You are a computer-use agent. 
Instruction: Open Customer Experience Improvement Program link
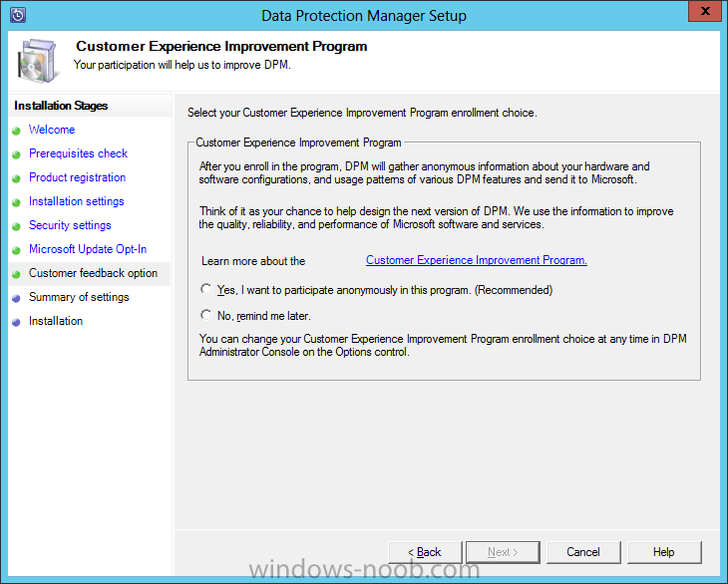point(477,260)
